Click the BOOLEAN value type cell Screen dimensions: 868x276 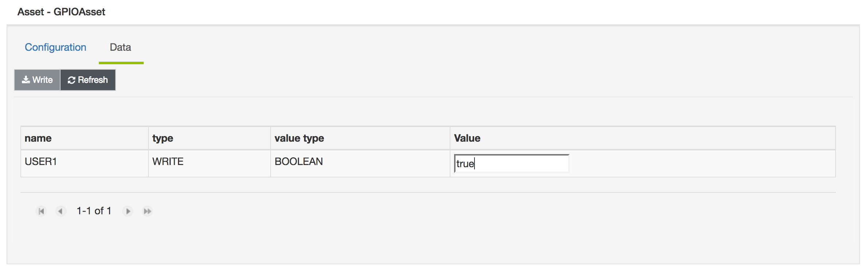[x=299, y=162]
